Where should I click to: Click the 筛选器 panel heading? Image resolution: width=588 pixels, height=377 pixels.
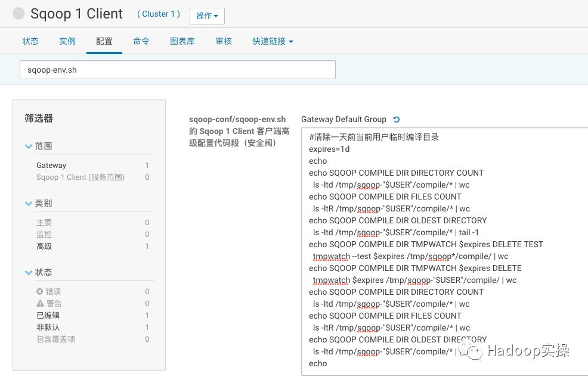[x=39, y=119]
